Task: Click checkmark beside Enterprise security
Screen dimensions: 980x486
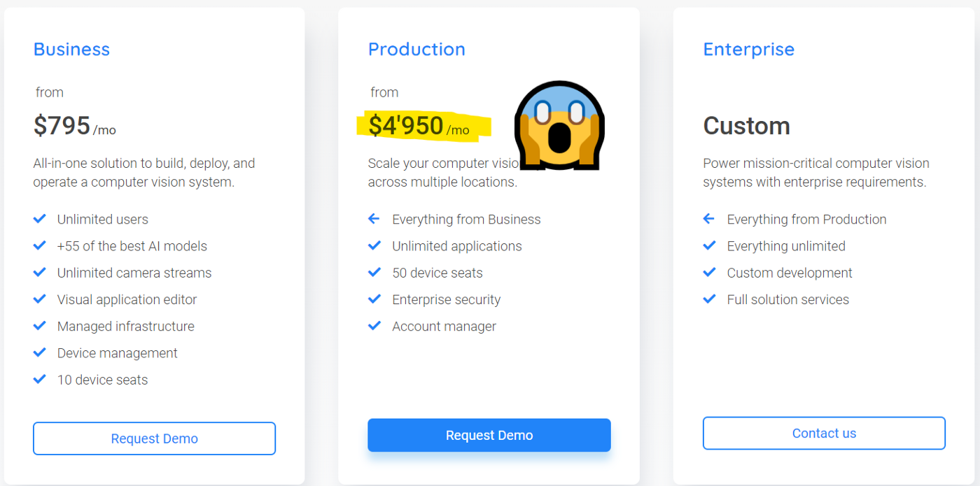Action: tap(374, 299)
